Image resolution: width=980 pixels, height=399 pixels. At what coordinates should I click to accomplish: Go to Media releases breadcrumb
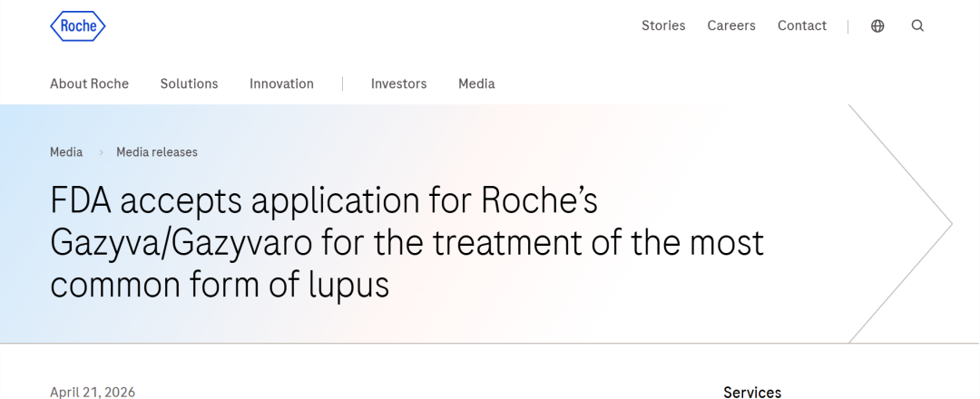(x=157, y=152)
